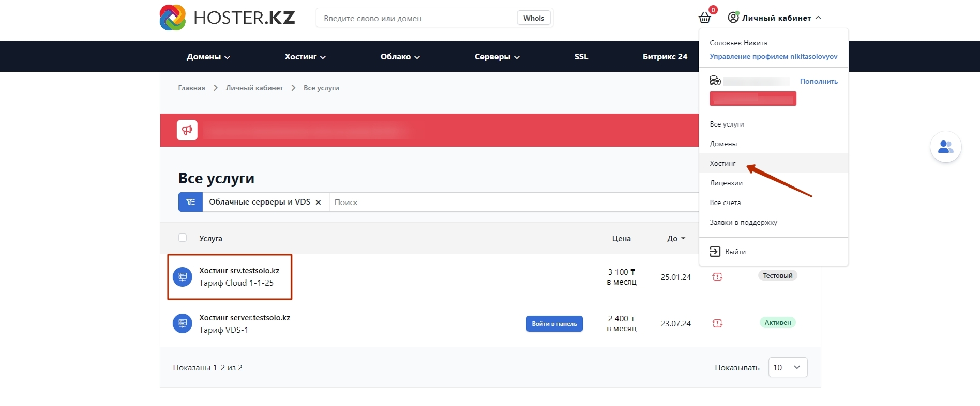Select Заявки в поддержку in account menu
980x406 pixels.
coord(774,222)
